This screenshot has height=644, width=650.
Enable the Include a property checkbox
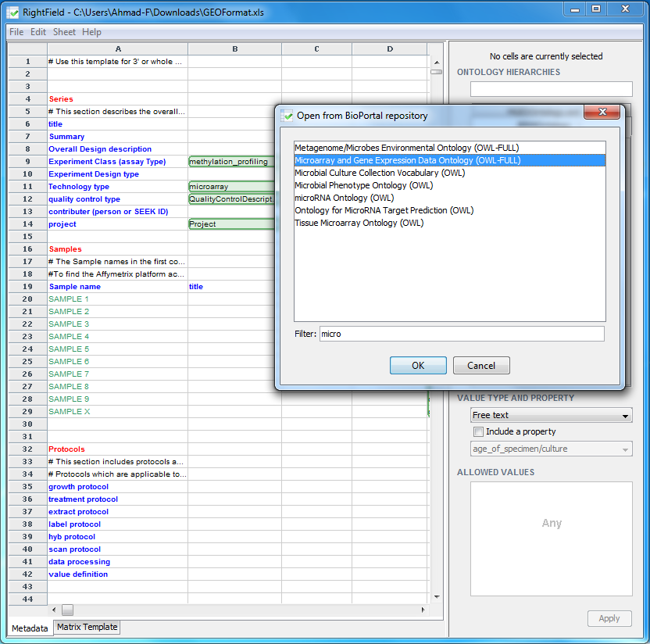coord(478,431)
